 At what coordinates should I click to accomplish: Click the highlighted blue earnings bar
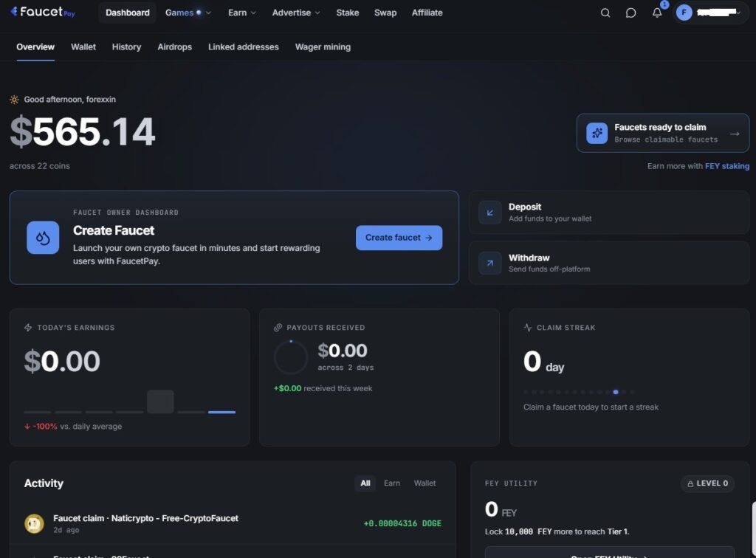221,412
